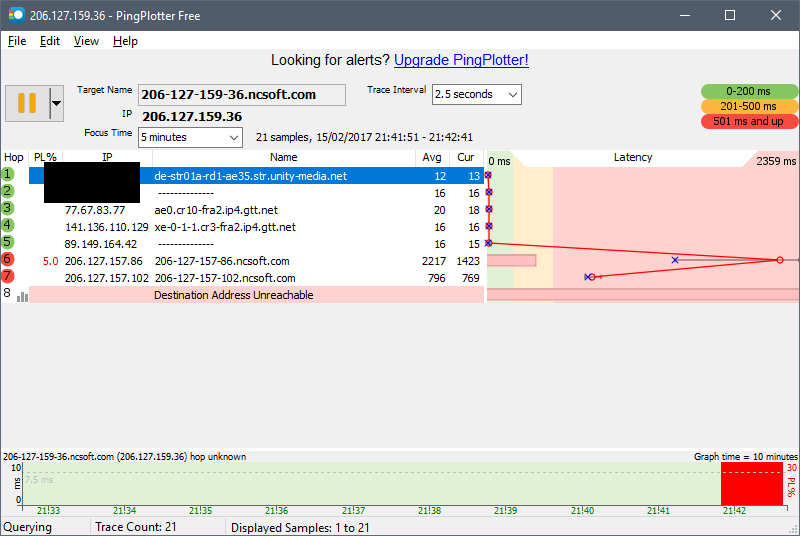This screenshot has height=536, width=800.
Task: Click the 2359 ms latency scale label
Action: [776, 161]
